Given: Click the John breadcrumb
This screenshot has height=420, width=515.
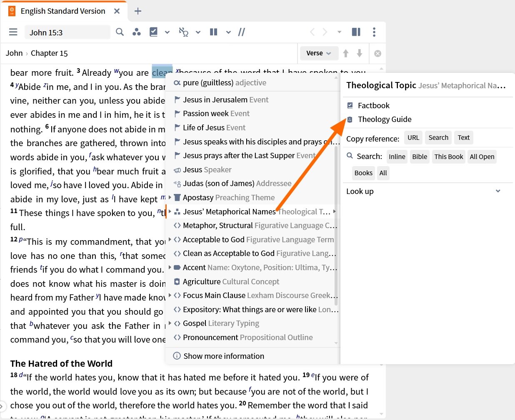Looking at the screenshot, I should pyautogui.click(x=14, y=53).
